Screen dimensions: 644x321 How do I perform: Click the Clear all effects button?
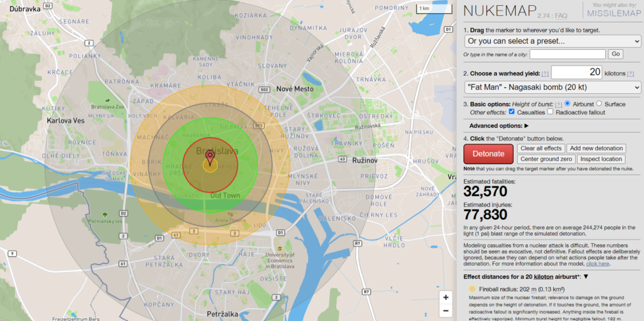point(541,148)
